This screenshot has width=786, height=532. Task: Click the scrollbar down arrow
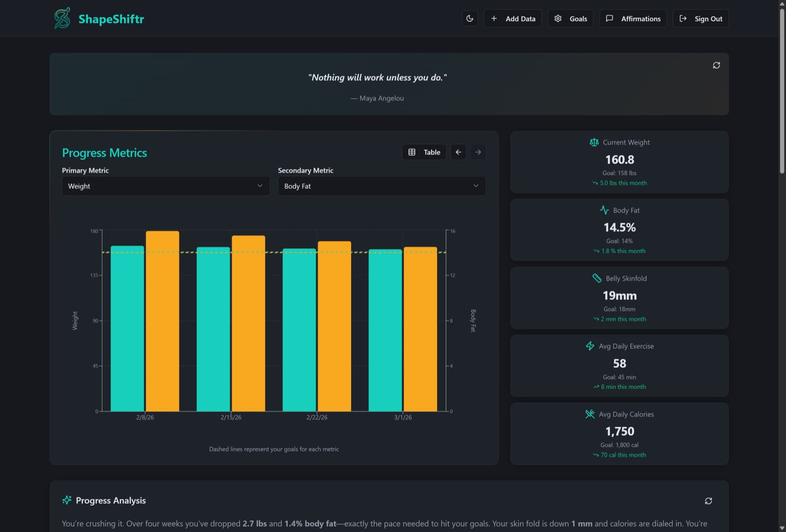782,528
